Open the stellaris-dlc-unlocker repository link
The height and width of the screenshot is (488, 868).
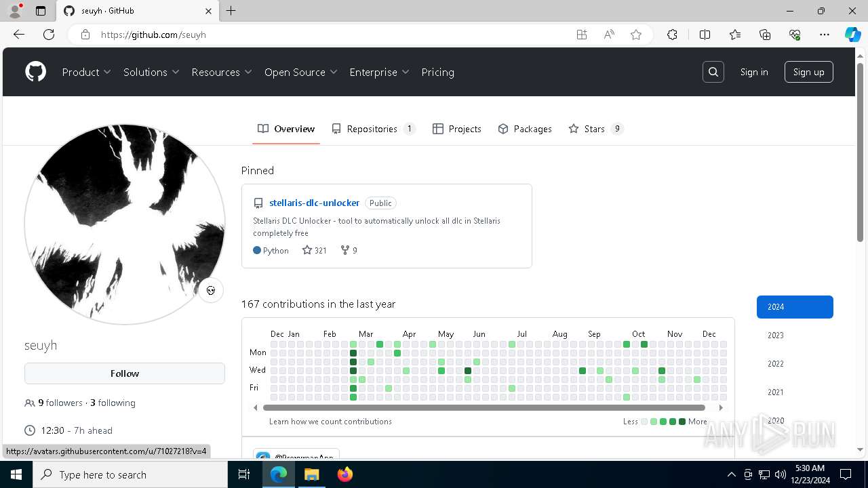pyautogui.click(x=315, y=203)
